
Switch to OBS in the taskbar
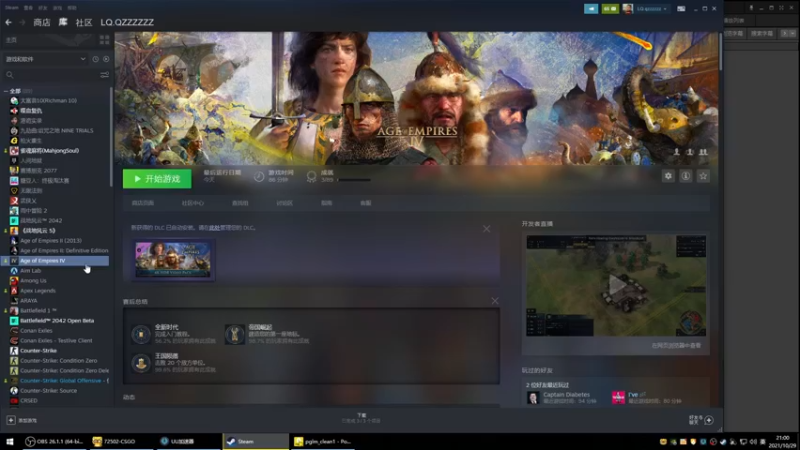tap(54, 441)
